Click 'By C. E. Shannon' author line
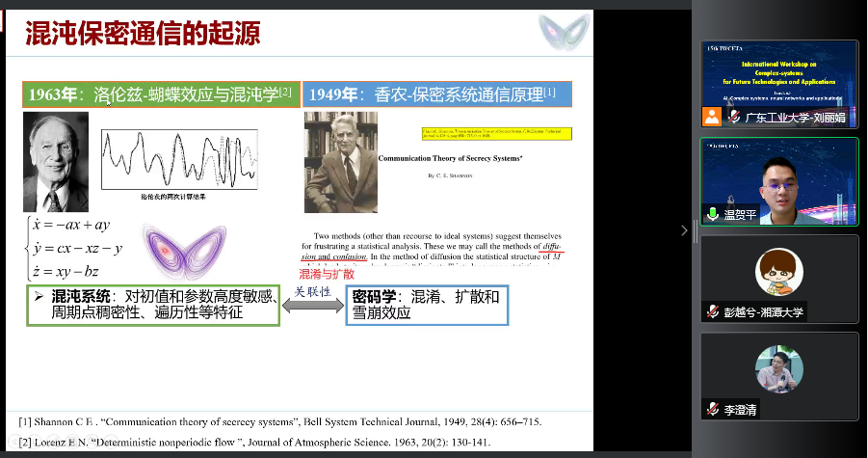The width and height of the screenshot is (868, 458). pyautogui.click(x=450, y=175)
